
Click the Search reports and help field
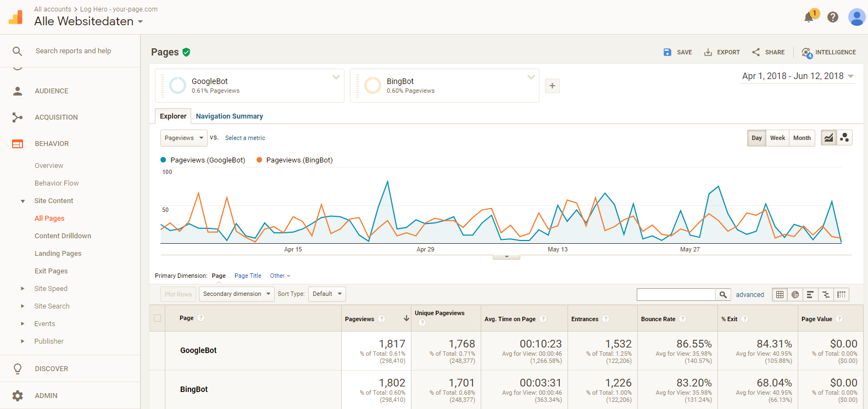click(73, 51)
